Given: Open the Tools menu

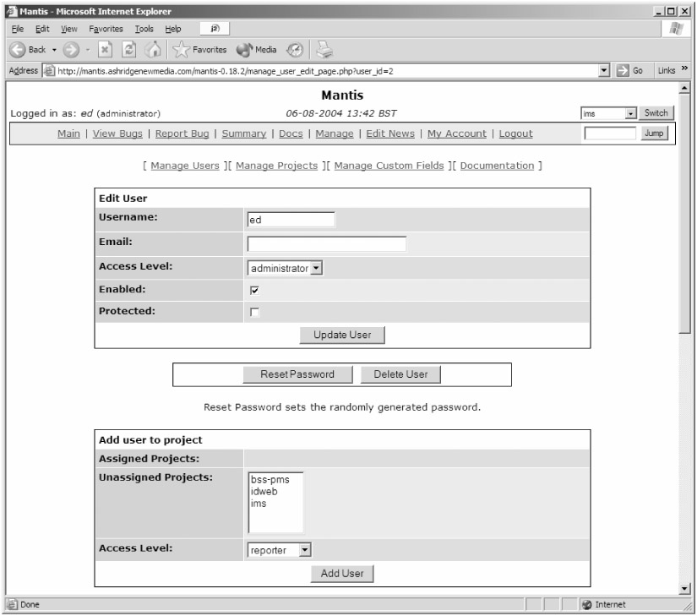Looking at the screenshot, I should pos(136,29).
